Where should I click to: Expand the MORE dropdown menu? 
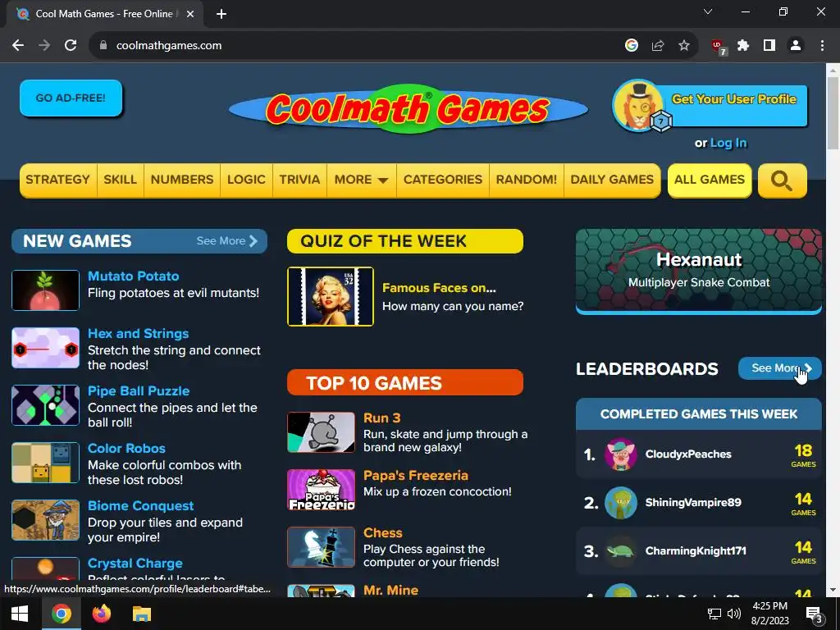pyautogui.click(x=361, y=180)
